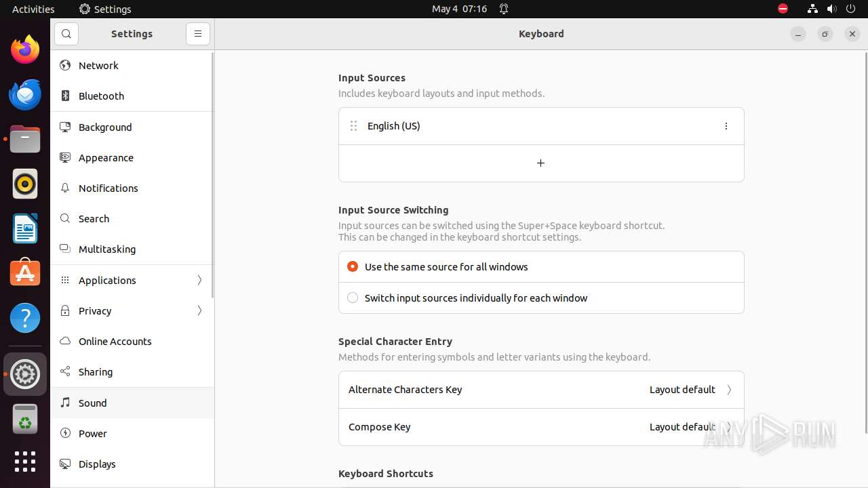Open the clock and calendar May 4 07:16
The height and width of the screenshot is (488, 868).
[460, 9]
